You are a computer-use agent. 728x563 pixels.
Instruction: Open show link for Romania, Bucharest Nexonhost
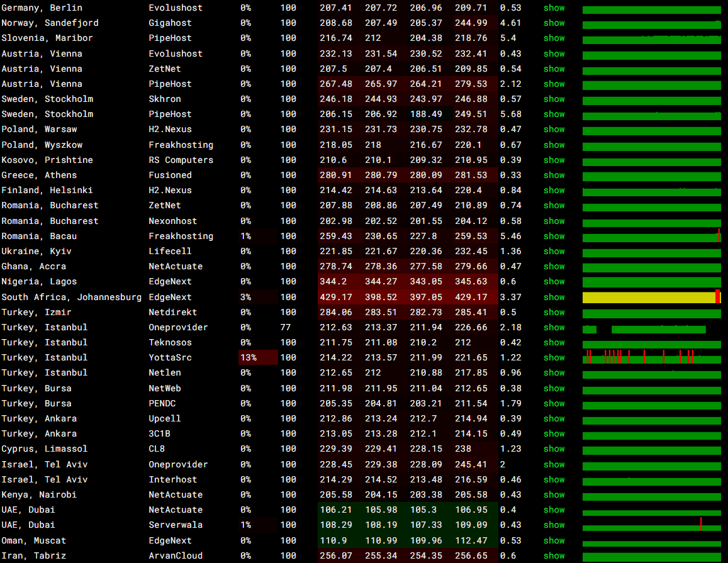(554, 221)
